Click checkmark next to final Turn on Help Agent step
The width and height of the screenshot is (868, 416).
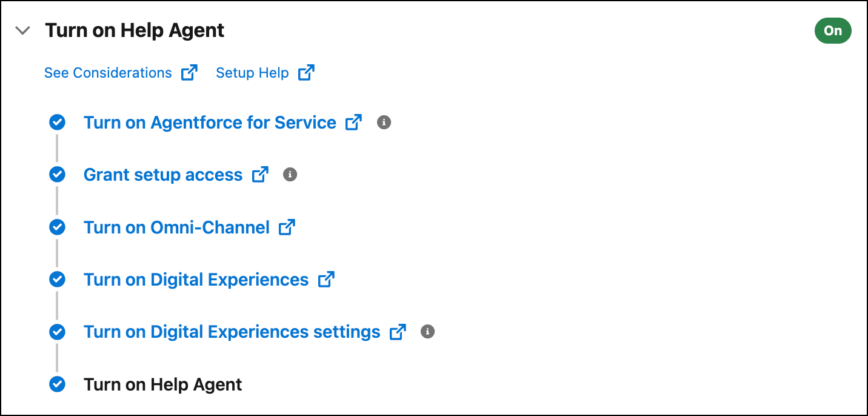[57, 384]
